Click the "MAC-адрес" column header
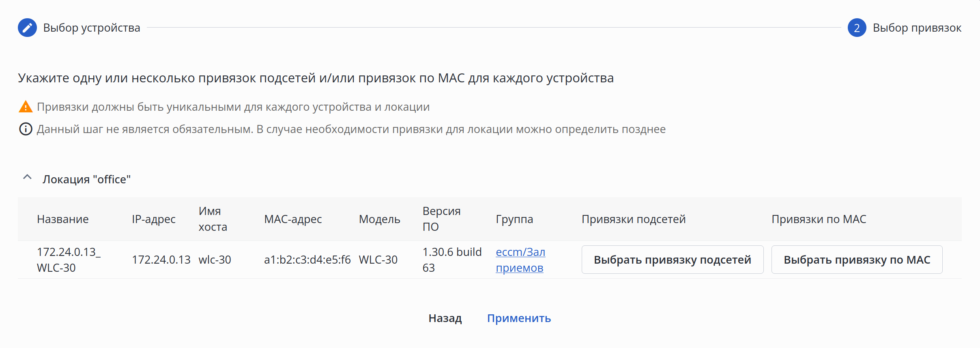 293,219
